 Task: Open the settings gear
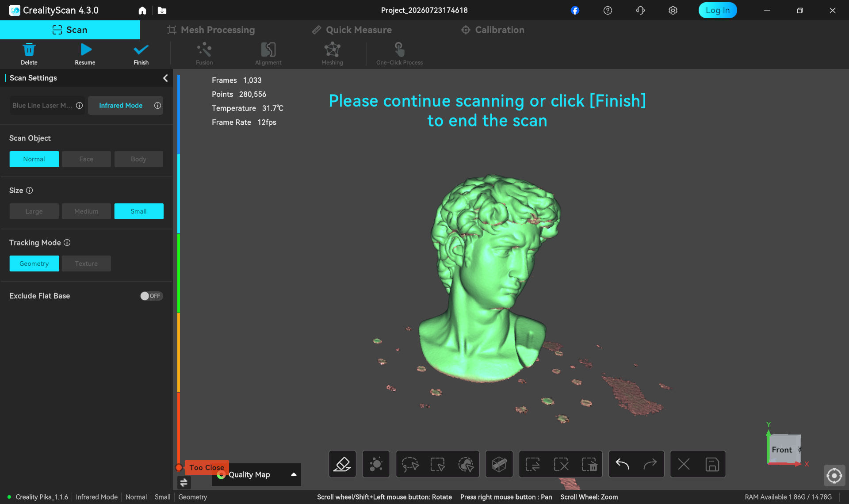pyautogui.click(x=673, y=10)
